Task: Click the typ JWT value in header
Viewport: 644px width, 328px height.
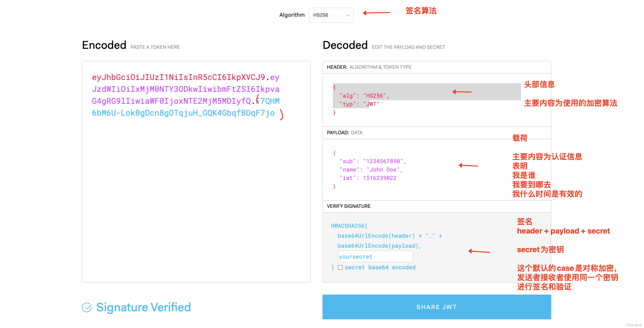Action: [x=370, y=104]
